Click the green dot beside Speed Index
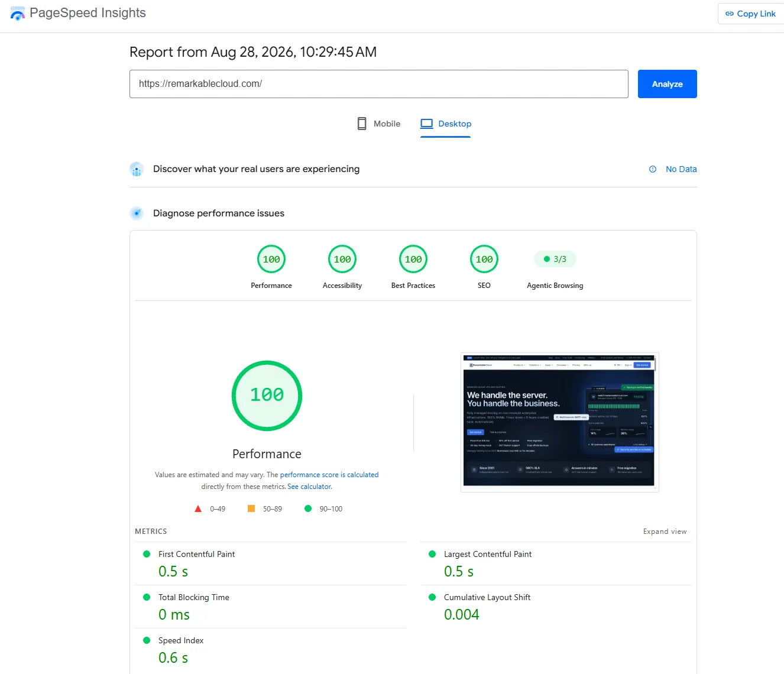The height and width of the screenshot is (674, 784). (x=147, y=640)
